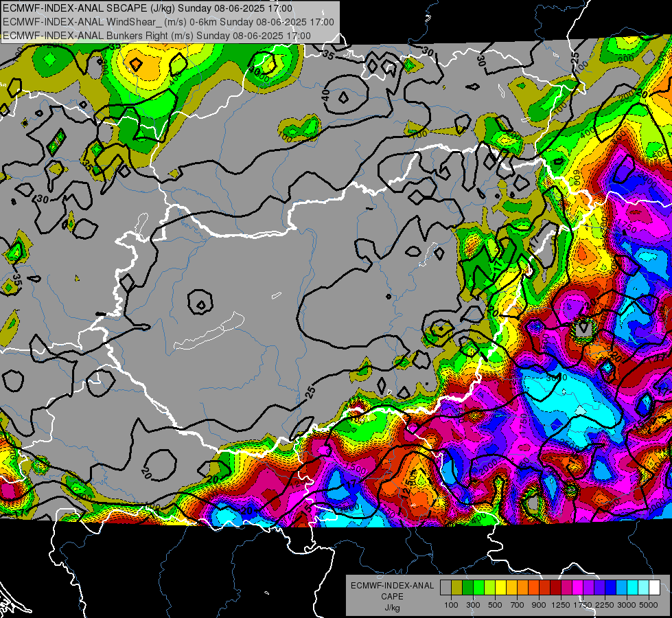The width and height of the screenshot is (672, 618).
Task: Click the Bunkers Right header line
Action: pyautogui.click(x=157, y=36)
